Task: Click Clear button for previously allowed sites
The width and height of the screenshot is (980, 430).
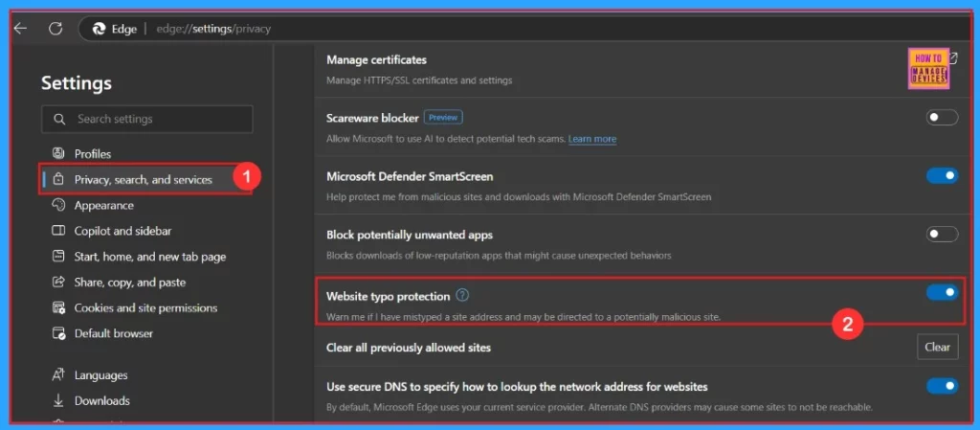Action: (938, 347)
